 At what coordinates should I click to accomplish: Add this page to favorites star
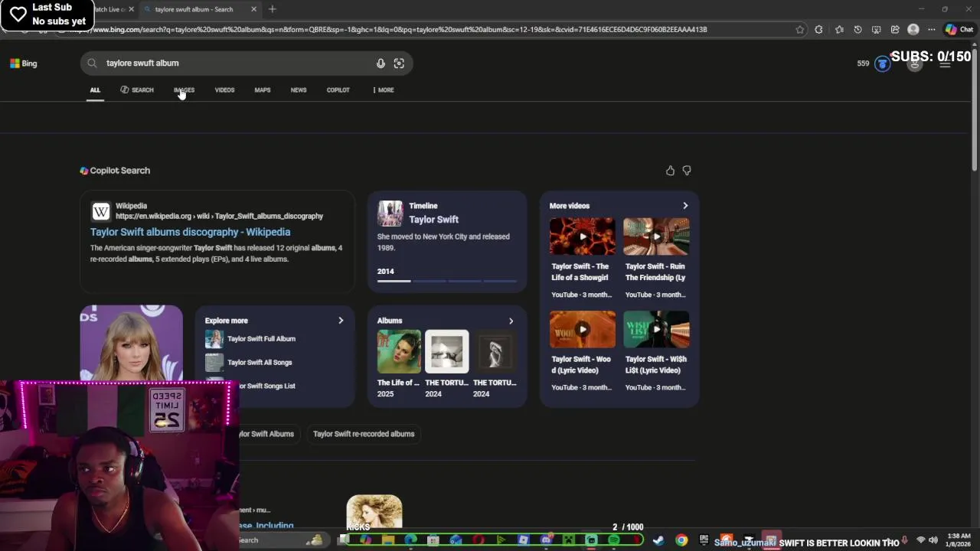800,30
